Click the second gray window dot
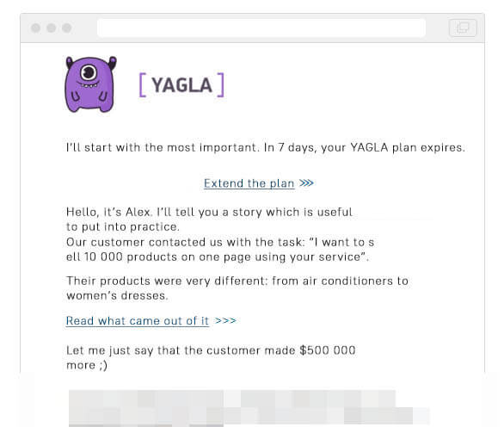This screenshot has height=427, width=504. (x=52, y=28)
